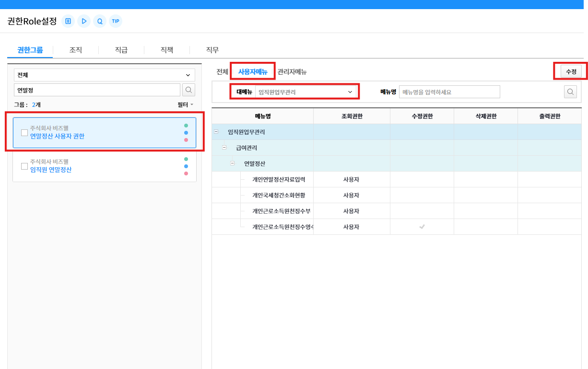Image resolution: width=588 pixels, height=369 pixels.
Task: Click the TIP icon in the header
Action: coord(116,21)
